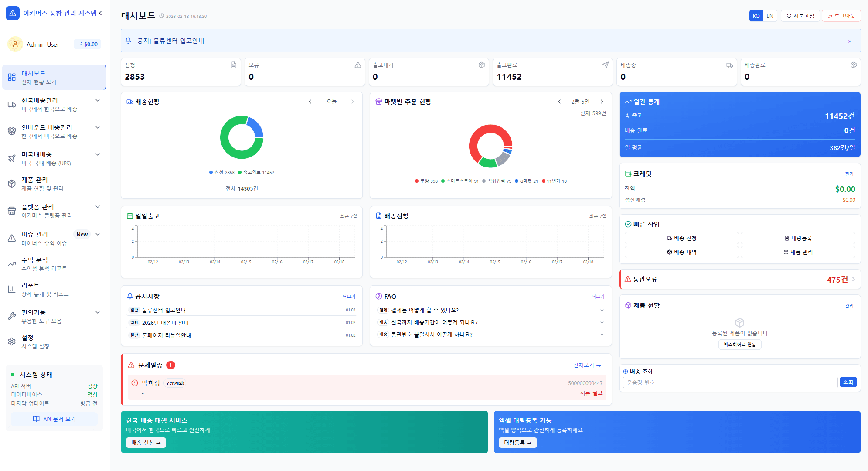868x471 pixels.
Task: Switch language to EN
Action: [770, 16]
